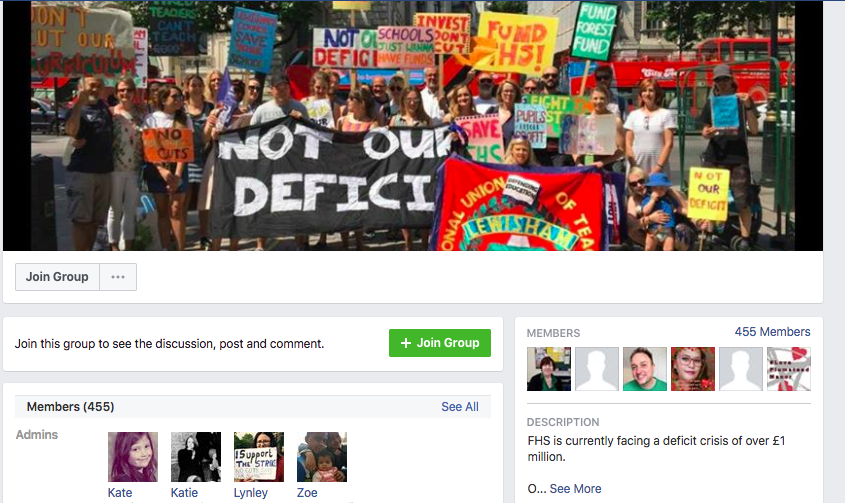Open the 455 Members link
Viewport: 845px width, 503px height.
tap(772, 332)
